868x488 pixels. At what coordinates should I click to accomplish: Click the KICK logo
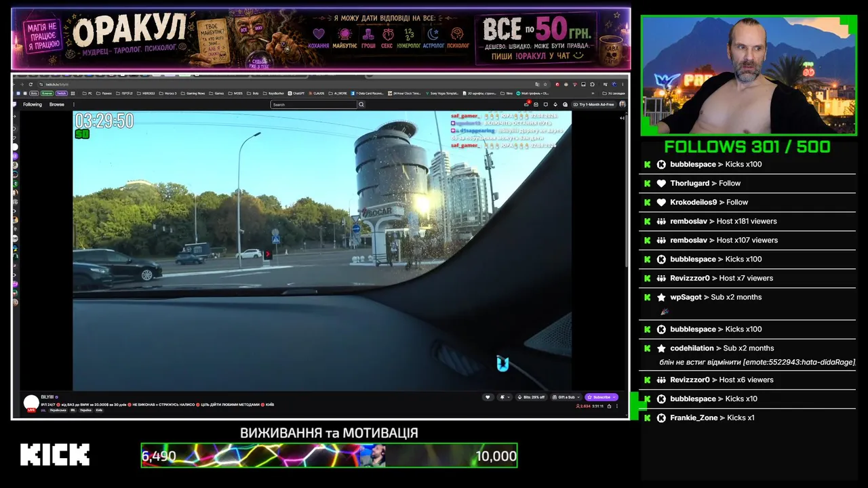click(55, 455)
